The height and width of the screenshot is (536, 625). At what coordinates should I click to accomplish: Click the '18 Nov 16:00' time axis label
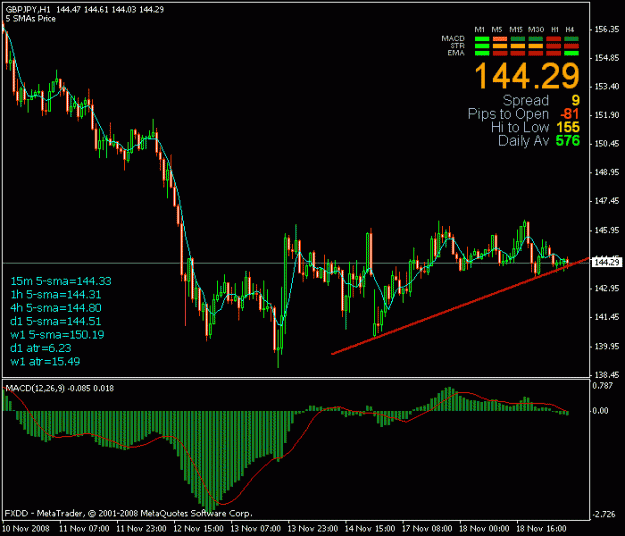pyautogui.click(x=541, y=529)
